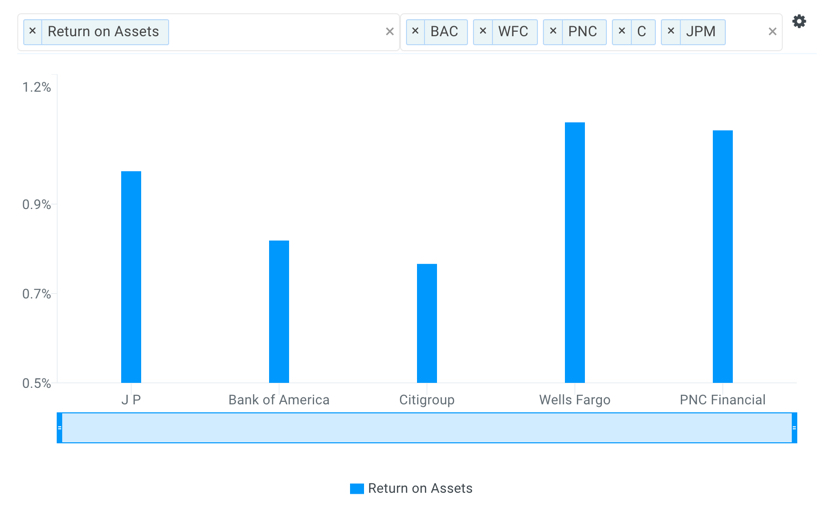This screenshot has height=511, width=834.
Task: Clear all metrics in the metric field
Action: [389, 32]
